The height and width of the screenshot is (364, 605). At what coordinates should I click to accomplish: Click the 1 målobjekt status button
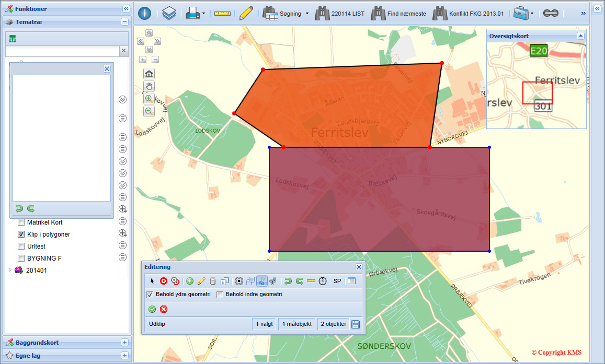pyautogui.click(x=296, y=324)
